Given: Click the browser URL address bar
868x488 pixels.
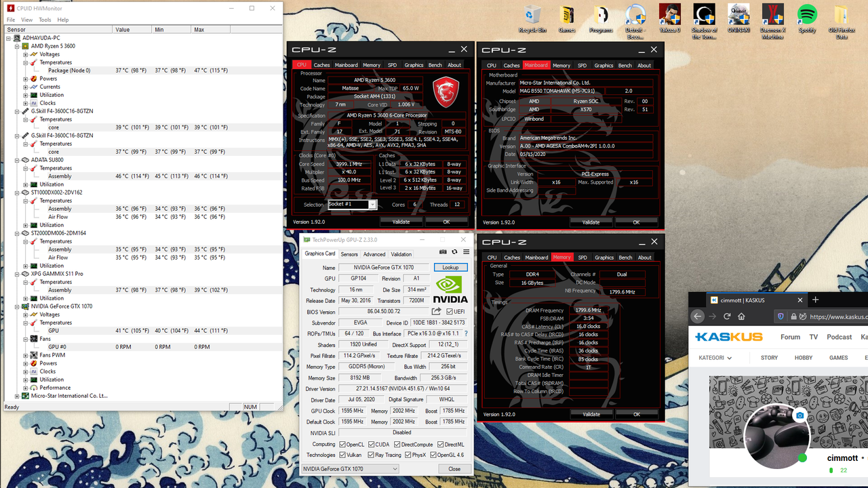Looking at the screenshot, I should (834, 317).
